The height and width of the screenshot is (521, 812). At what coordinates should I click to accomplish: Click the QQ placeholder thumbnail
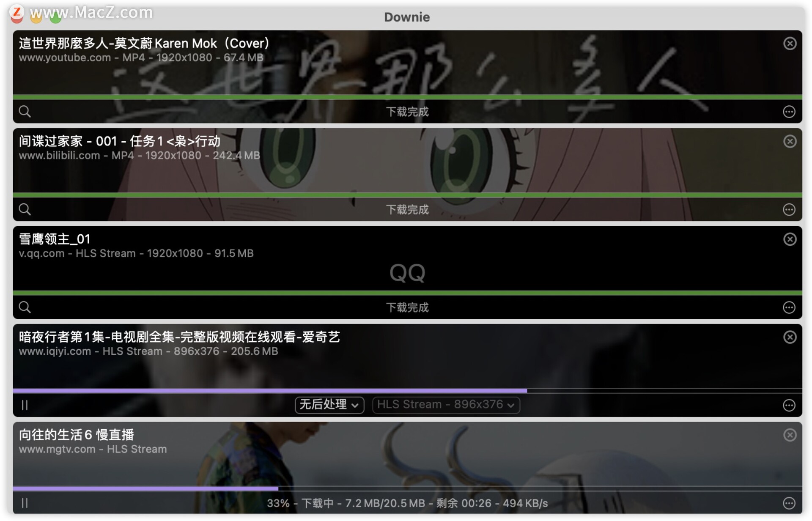point(407,273)
